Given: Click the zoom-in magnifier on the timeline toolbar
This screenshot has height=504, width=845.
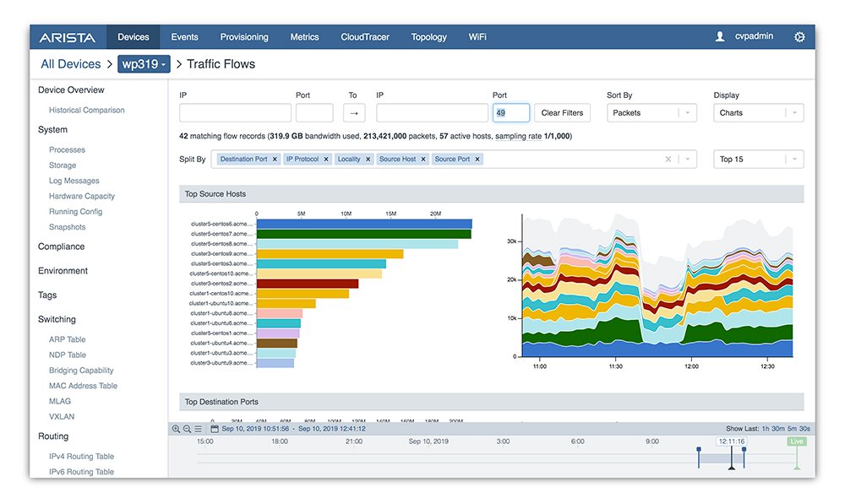Looking at the screenshot, I should [177, 429].
